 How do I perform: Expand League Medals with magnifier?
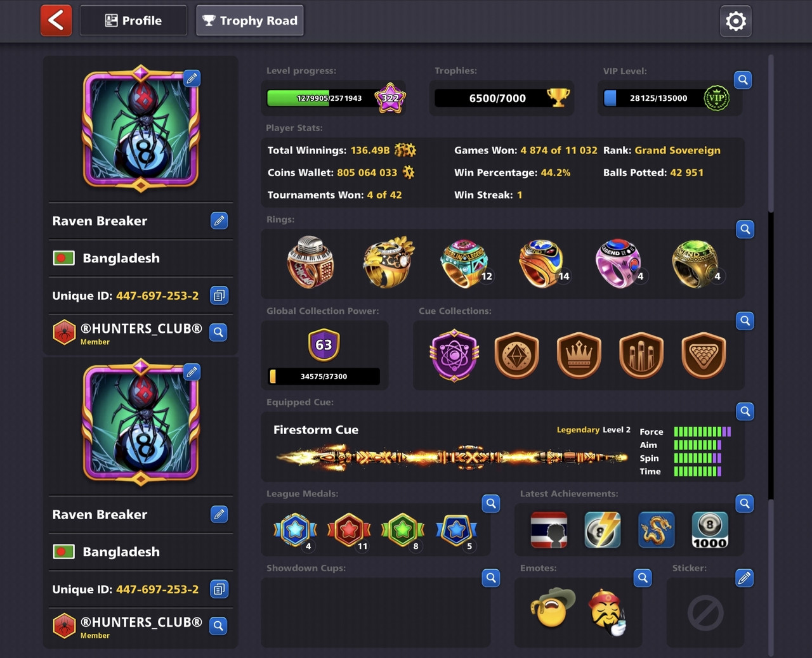tap(491, 503)
